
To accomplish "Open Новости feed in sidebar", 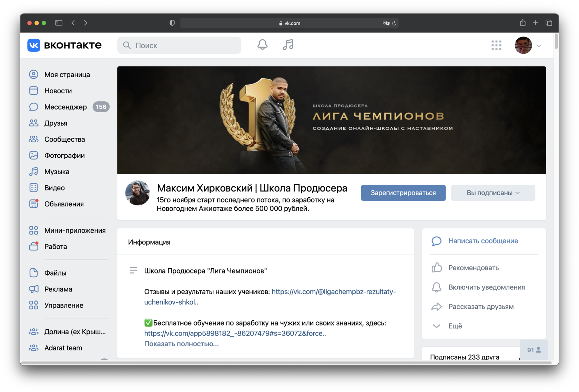I will [58, 91].
